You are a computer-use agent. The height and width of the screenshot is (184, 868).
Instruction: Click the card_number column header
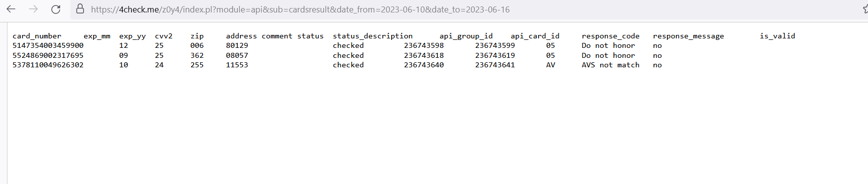[37, 36]
